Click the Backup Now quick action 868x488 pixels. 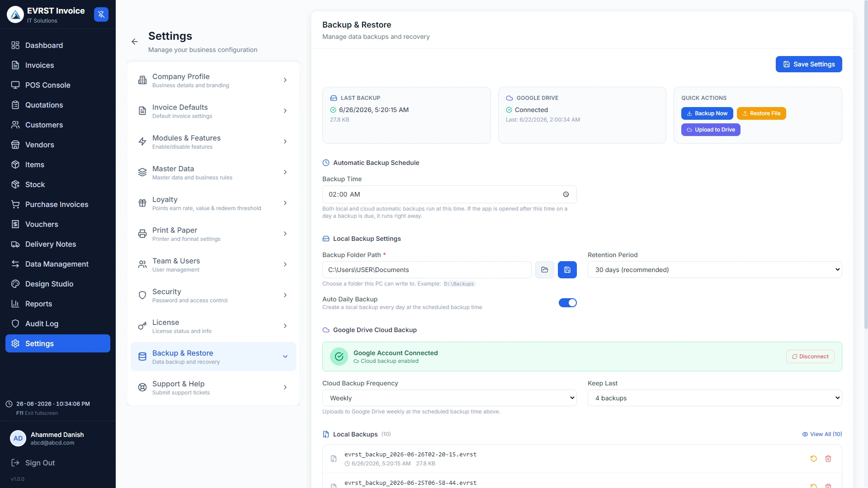point(707,113)
